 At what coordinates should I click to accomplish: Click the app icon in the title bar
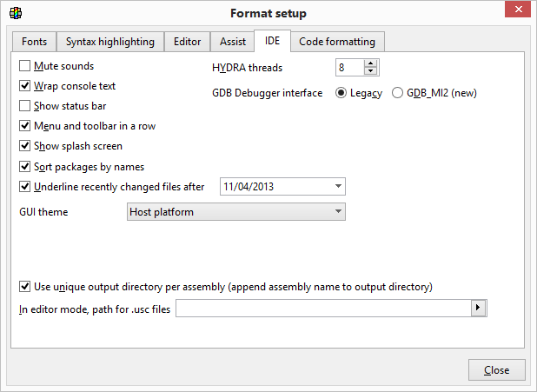click(16, 13)
